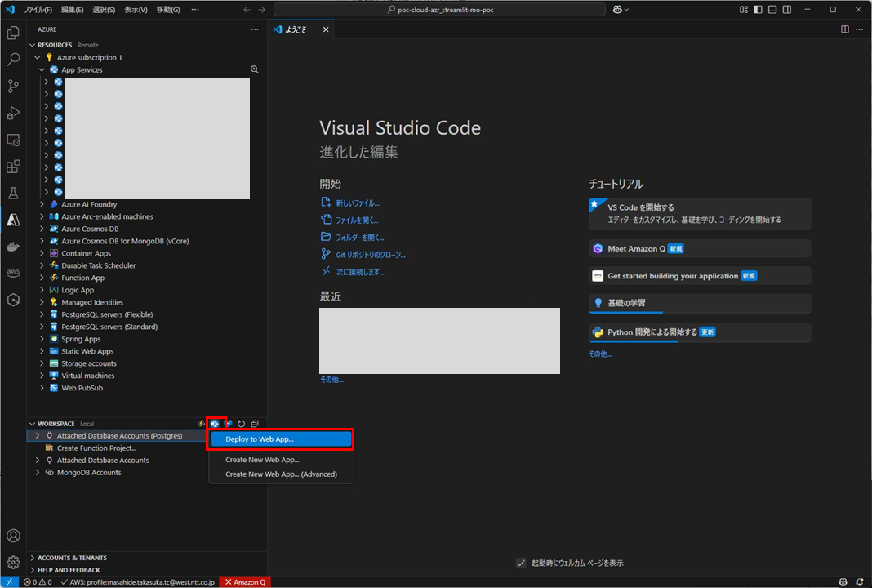The width and height of the screenshot is (872, 588).
Task: Open the Search view in activity bar
Action: point(13,59)
